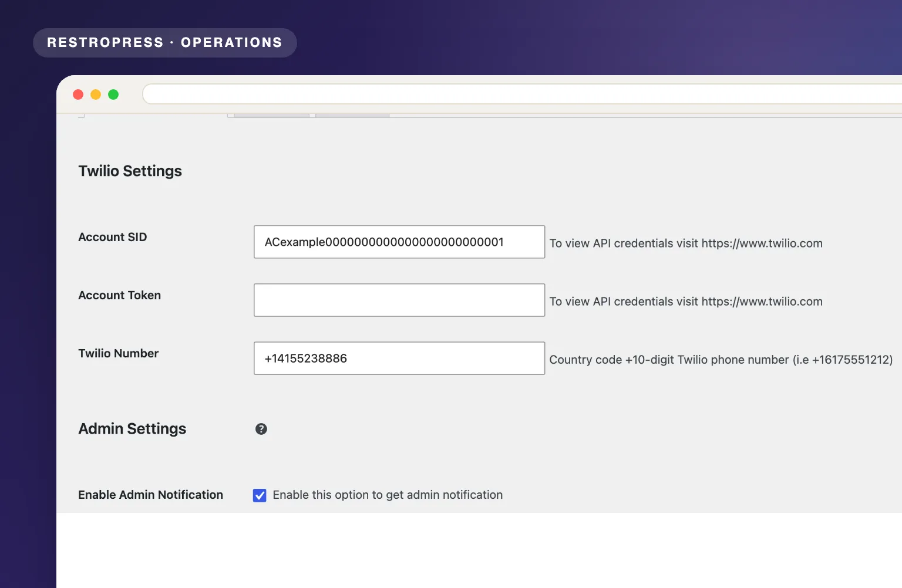
Task: Click the empty Account Token field
Action: click(x=399, y=300)
